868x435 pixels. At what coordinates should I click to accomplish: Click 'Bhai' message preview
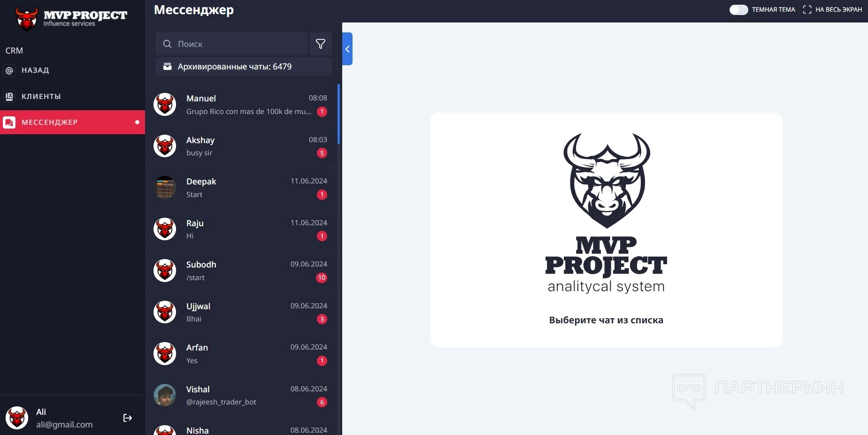[194, 319]
